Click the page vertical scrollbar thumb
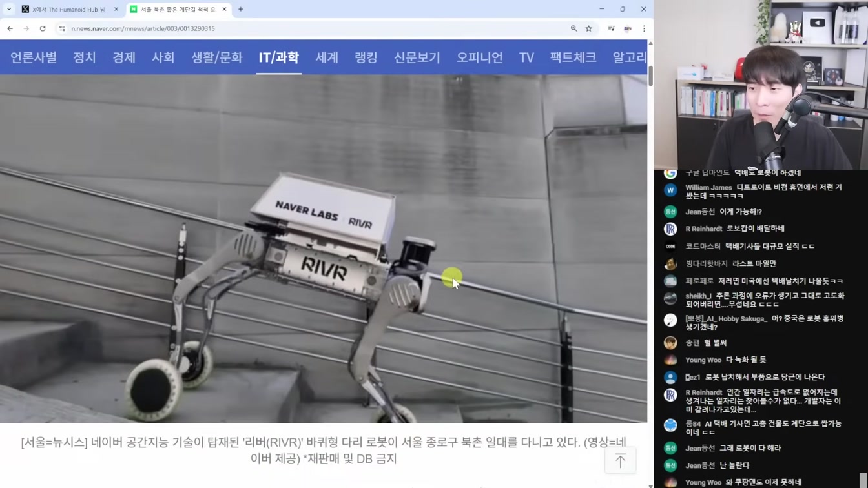This screenshot has width=868, height=488. point(650,76)
